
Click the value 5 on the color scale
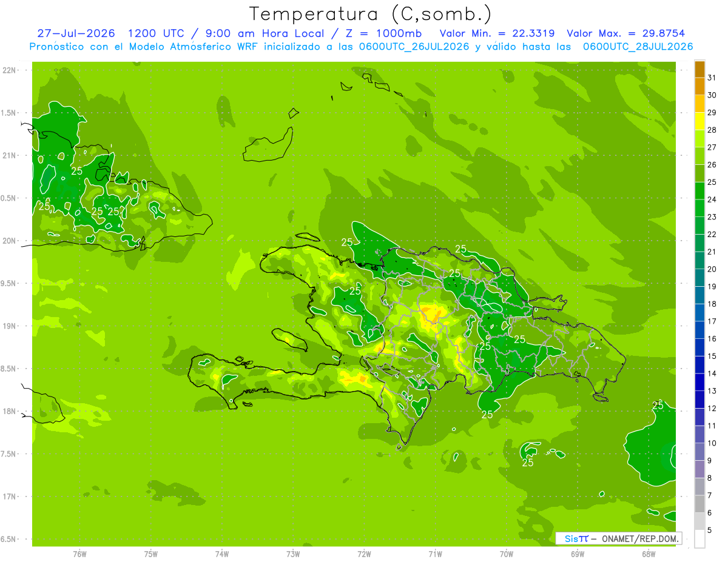point(710,530)
